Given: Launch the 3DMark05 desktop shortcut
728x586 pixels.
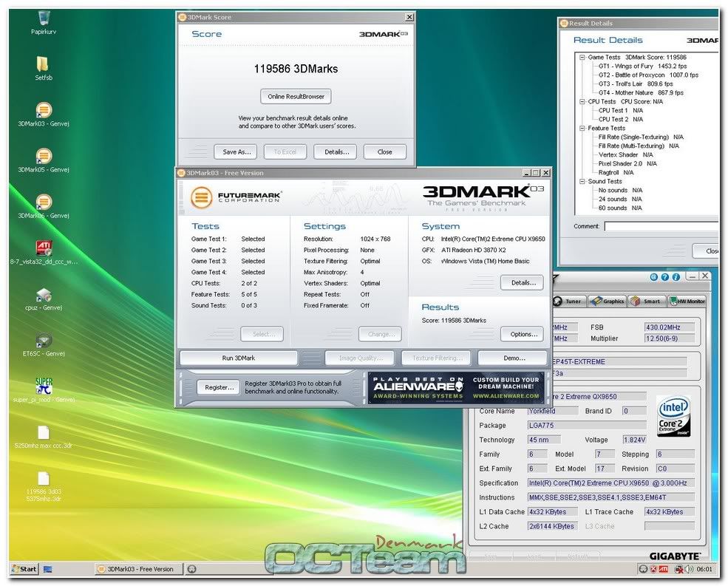Looking at the screenshot, I should (44, 156).
